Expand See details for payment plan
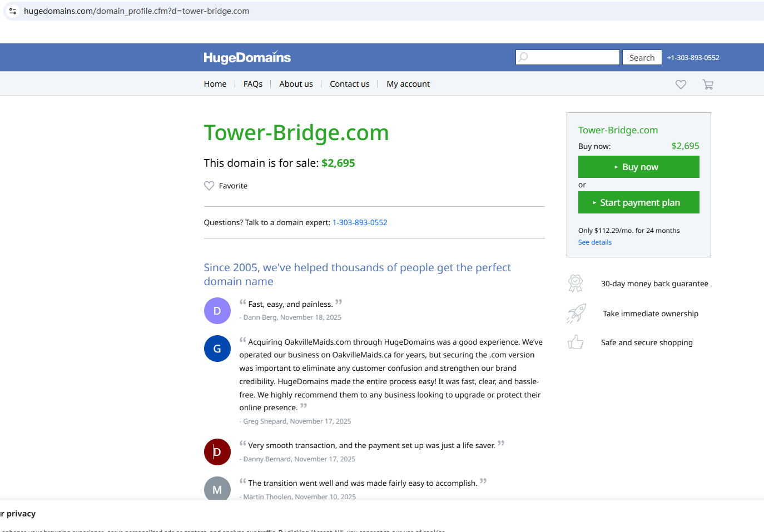This screenshot has height=532, width=764. (594, 242)
